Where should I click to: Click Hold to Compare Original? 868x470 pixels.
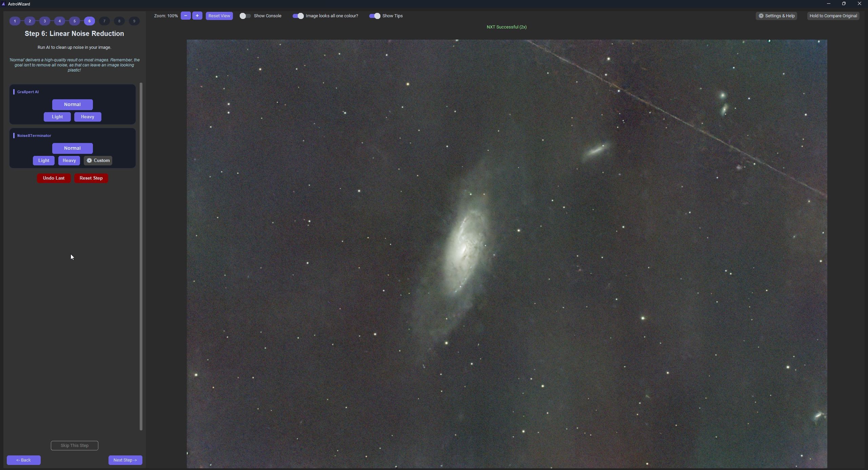click(833, 16)
